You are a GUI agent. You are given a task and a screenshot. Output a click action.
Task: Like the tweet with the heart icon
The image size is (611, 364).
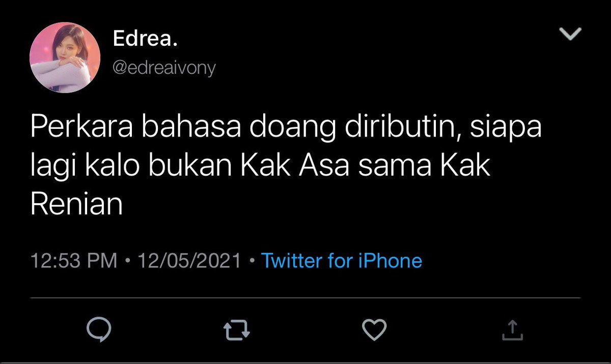(x=374, y=330)
